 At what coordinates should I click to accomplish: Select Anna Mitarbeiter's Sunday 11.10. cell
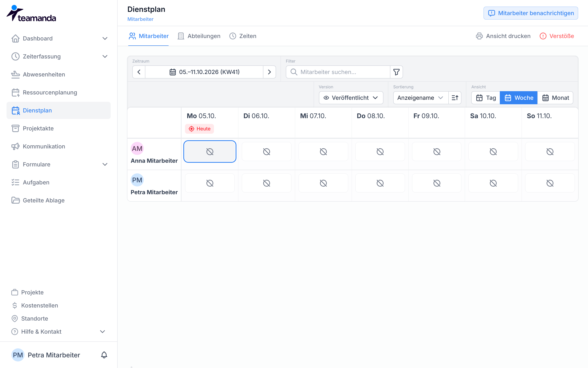click(550, 151)
